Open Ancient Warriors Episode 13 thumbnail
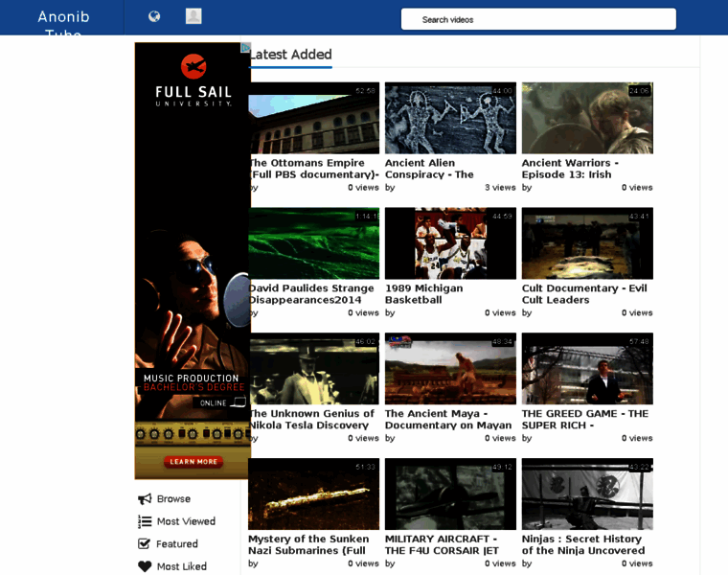Image resolution: width=728 pixels, height=575 pixels. pyautogui.click(x=587, y=118)
